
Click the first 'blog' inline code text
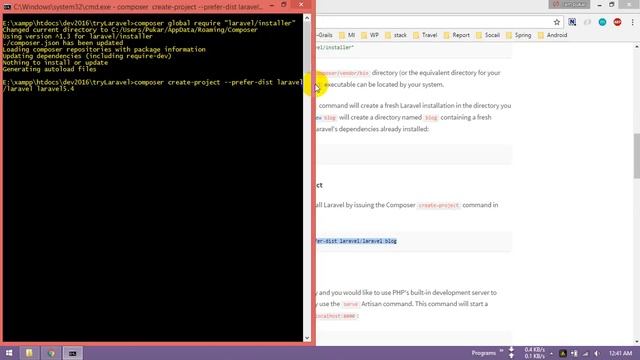coord(329,118)
